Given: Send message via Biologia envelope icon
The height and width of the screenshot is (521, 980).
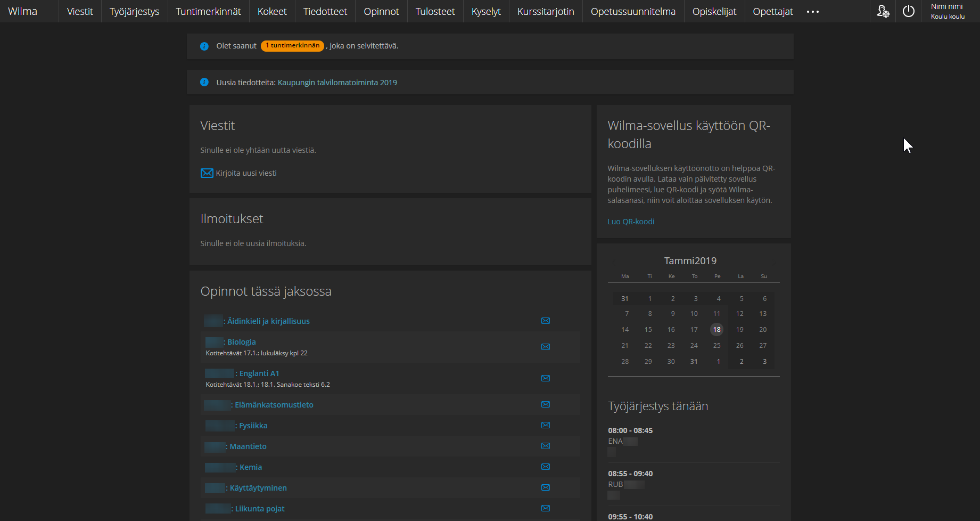Looking at the screenshot, I should [x=546, y=347].
